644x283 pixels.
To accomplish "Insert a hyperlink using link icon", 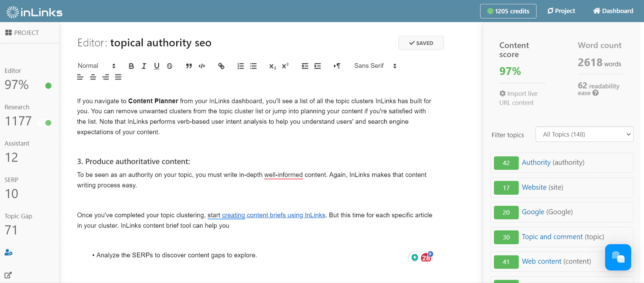I will coord(221,66).
